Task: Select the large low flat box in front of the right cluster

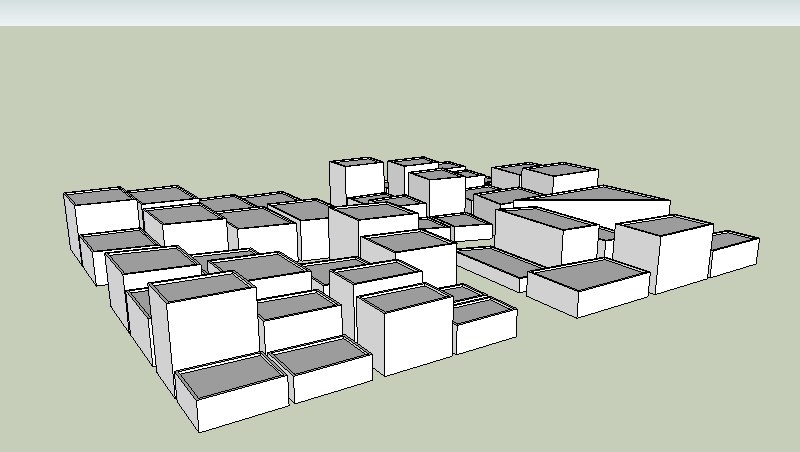Action: tap(588, 287)
